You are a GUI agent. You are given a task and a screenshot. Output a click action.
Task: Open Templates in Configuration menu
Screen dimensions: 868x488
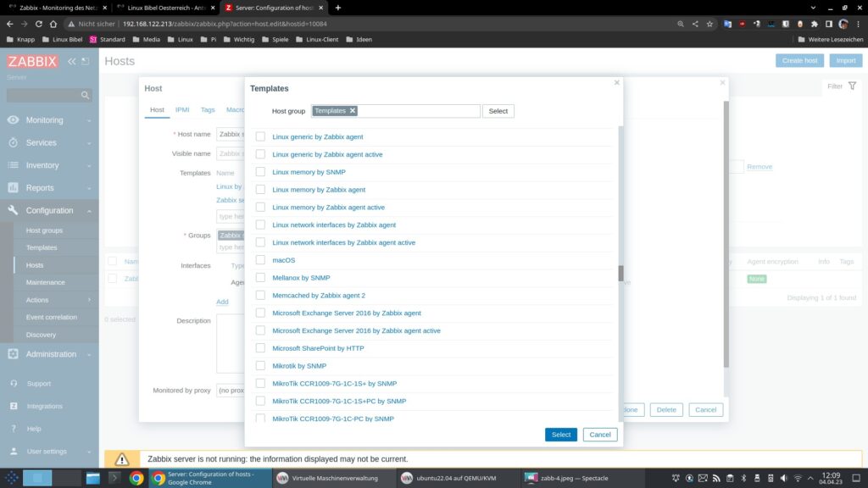(42, 247)
